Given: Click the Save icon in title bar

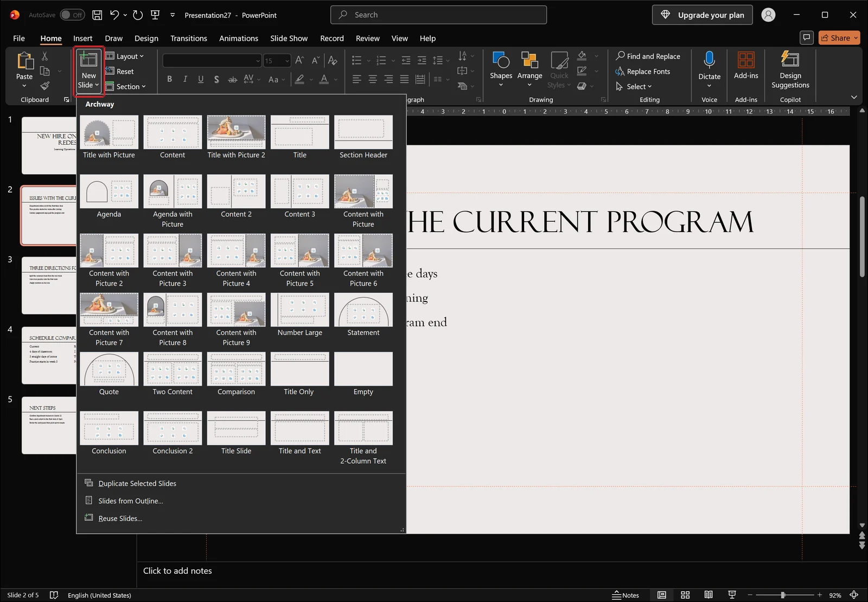Looking at the screenshot, I should 97,15.
